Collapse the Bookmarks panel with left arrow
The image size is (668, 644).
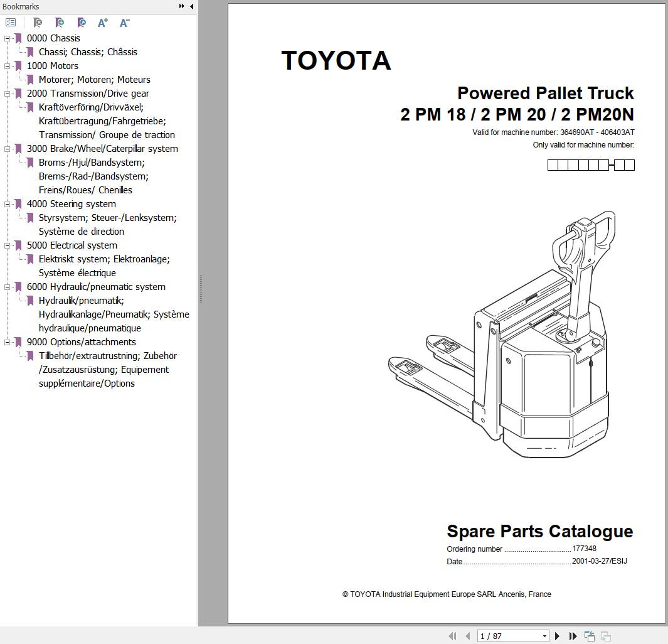click(x=191, y=6)
